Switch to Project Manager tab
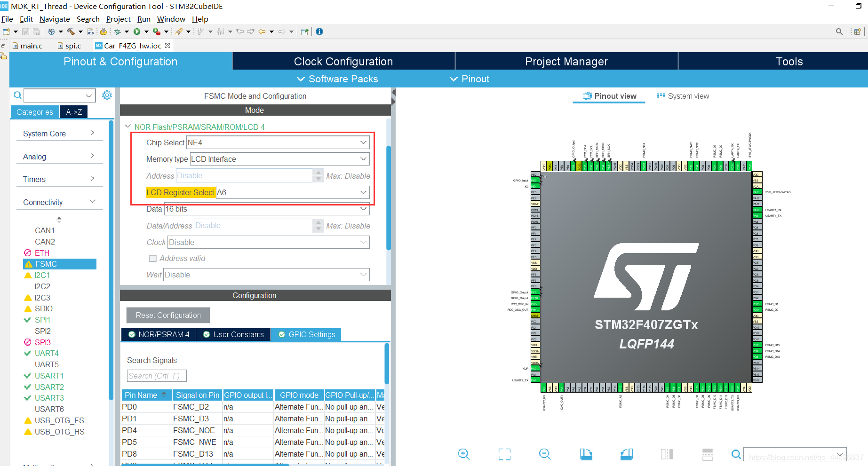The width and height of the screenshot is (868, 466). (566, 62)
